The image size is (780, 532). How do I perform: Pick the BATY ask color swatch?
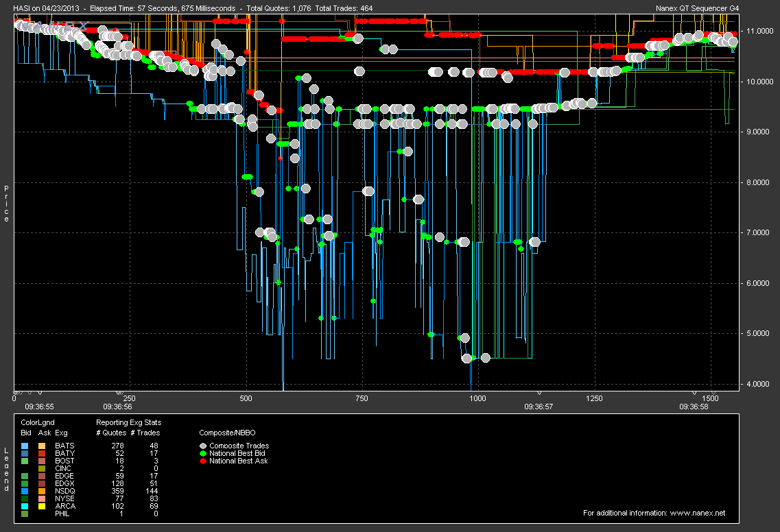[42, 453]
